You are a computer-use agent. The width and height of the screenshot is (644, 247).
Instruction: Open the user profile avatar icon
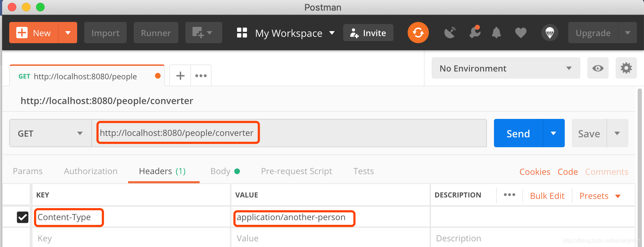[x=550, y=33]
